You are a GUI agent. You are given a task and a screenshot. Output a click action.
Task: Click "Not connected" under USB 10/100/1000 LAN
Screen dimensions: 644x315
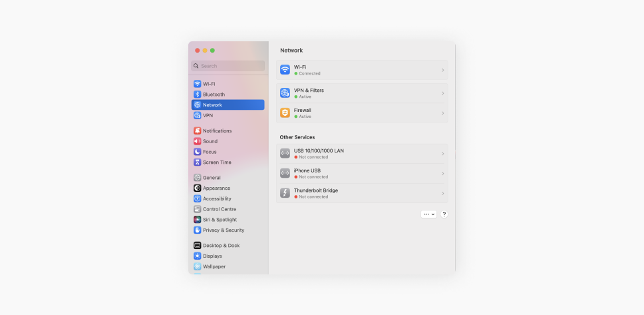(313, 157)
